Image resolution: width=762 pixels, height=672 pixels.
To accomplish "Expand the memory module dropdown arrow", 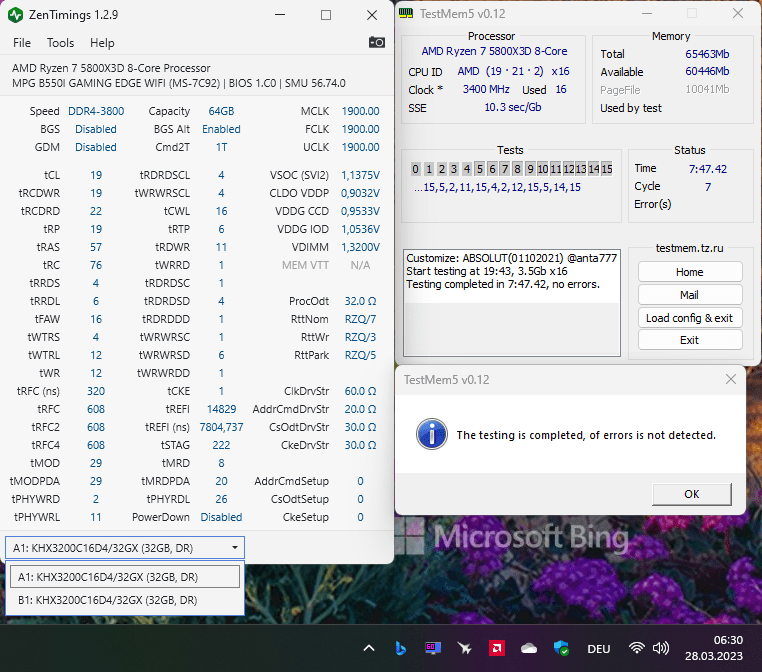I will click(x=235, y=548).
